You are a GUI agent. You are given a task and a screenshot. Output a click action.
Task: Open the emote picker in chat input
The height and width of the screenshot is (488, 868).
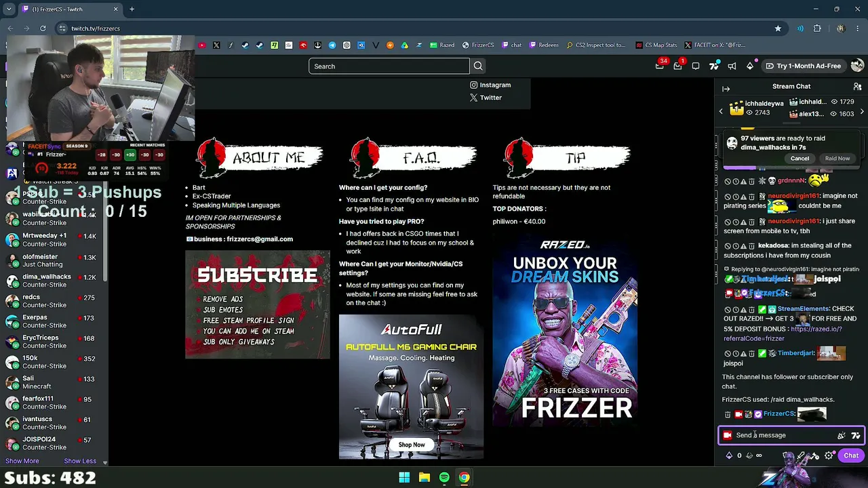point(841,436)
